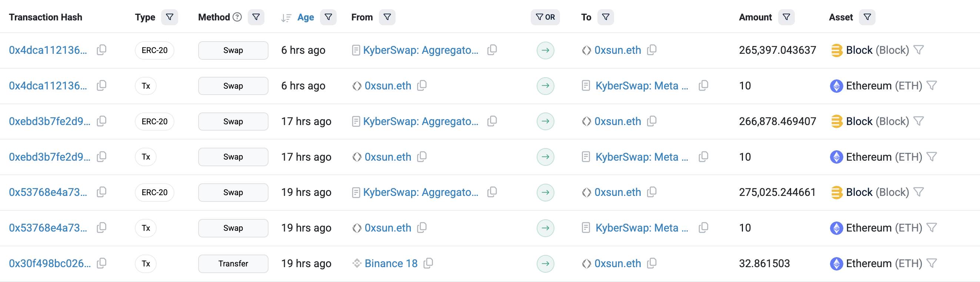Viewport: 980px width, 282px height.
Task: Open the Binance 18 address link
Action: click(x=391, y=263)
